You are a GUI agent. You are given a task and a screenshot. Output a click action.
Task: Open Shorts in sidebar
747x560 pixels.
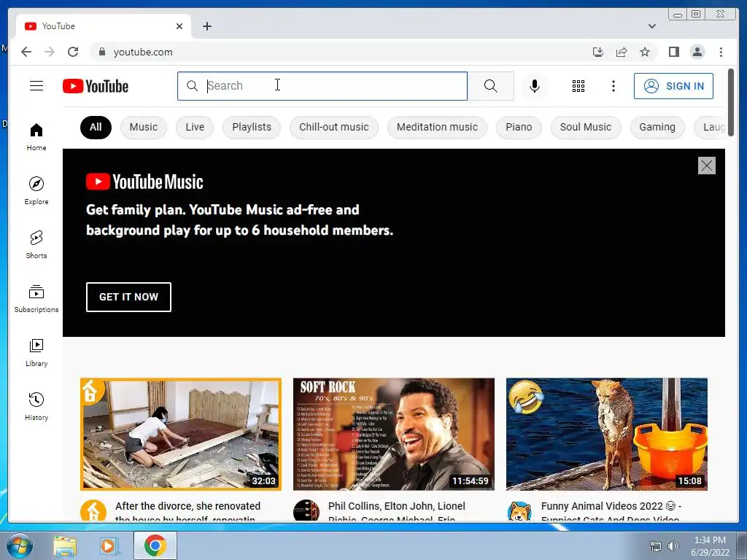coord(36,245)
